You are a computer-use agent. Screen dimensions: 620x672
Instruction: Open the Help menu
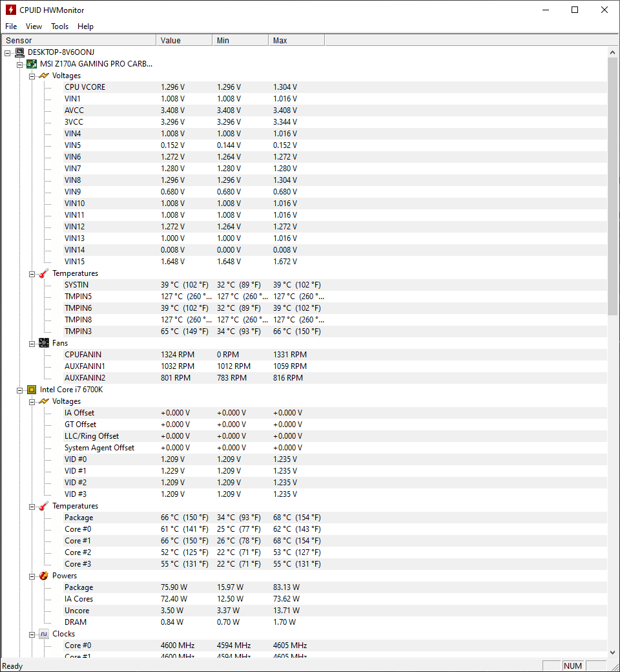tap(85, 26)
